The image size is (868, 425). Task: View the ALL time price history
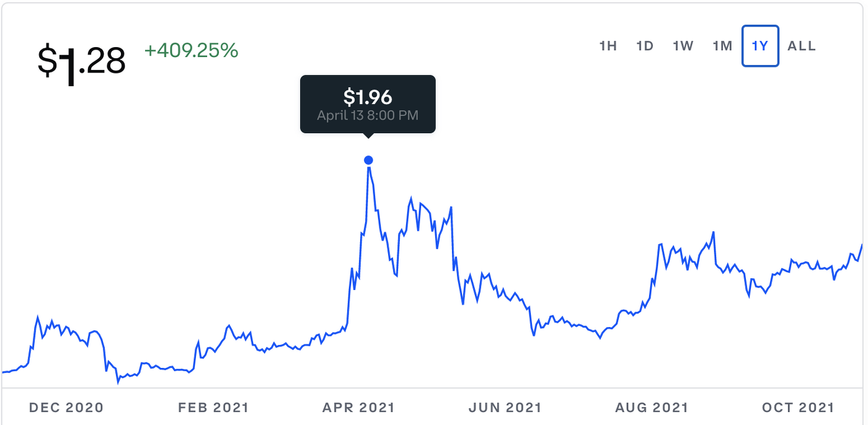click(801, 45)
